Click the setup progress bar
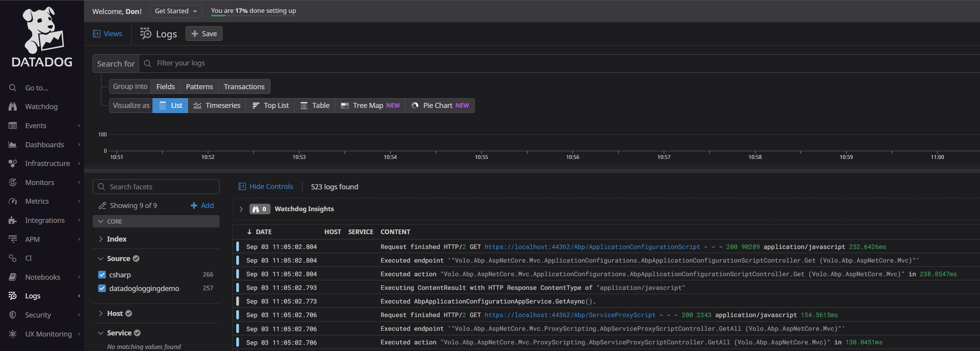 coord(253,15)
